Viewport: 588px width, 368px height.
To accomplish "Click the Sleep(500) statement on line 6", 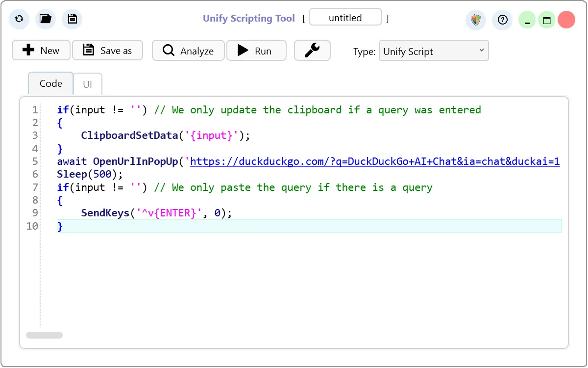I will click(x=90, y=174).
